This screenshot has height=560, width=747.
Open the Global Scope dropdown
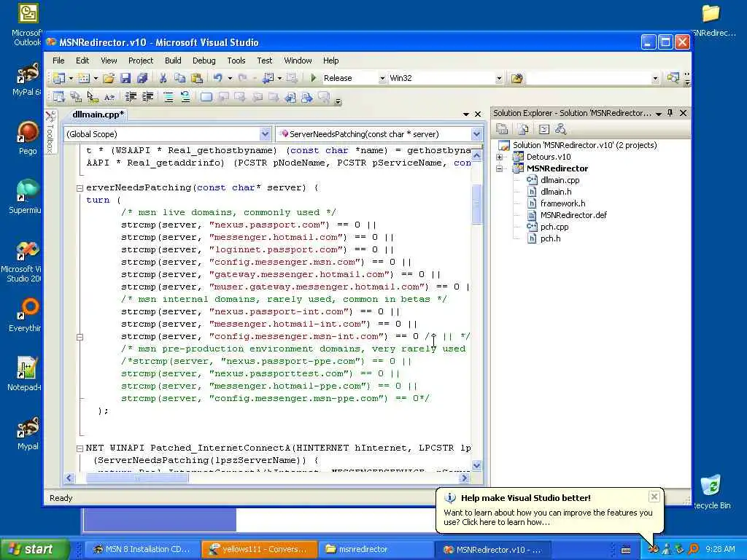266,134
